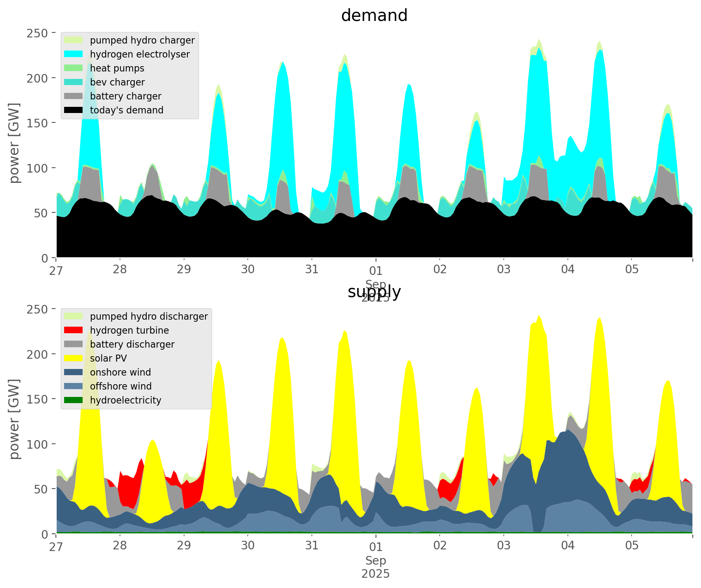Click the 100 y-axis tick on supply chart
This screenshot has width=701, height=588.
tap(38, 444)
